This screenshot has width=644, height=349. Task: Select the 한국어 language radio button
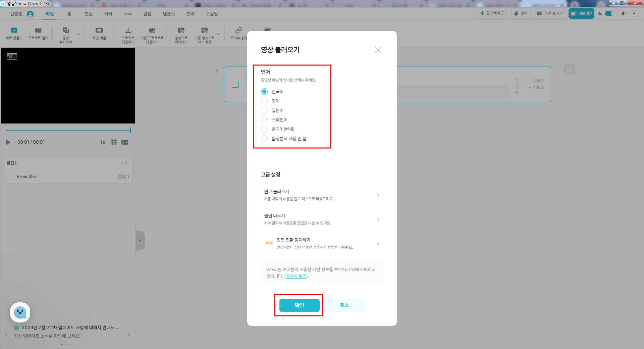pyautogui.click(x=264, y=91)
